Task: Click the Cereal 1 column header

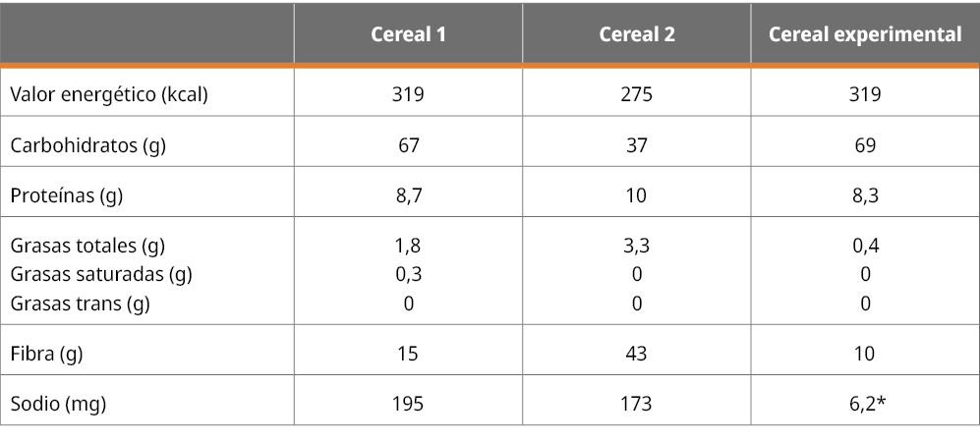Action: pos(408,34)
